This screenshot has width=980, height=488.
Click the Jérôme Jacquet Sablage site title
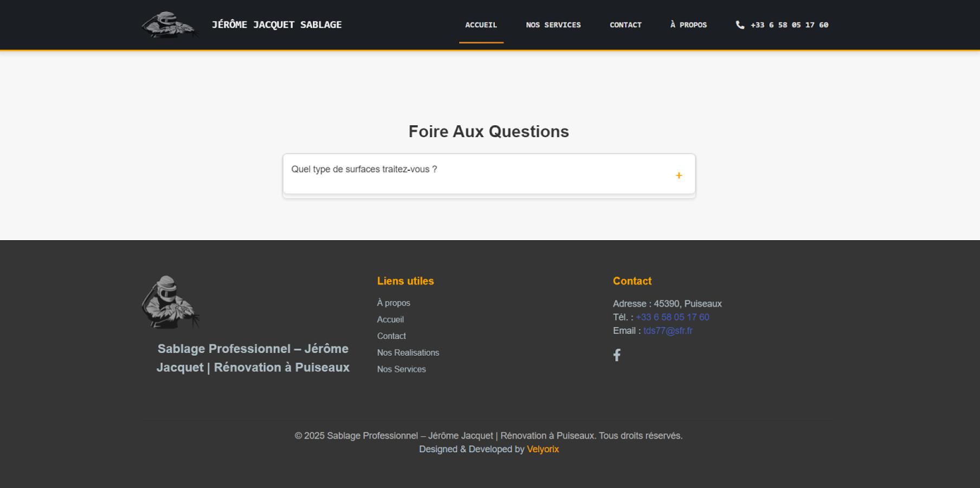[276, 25]
